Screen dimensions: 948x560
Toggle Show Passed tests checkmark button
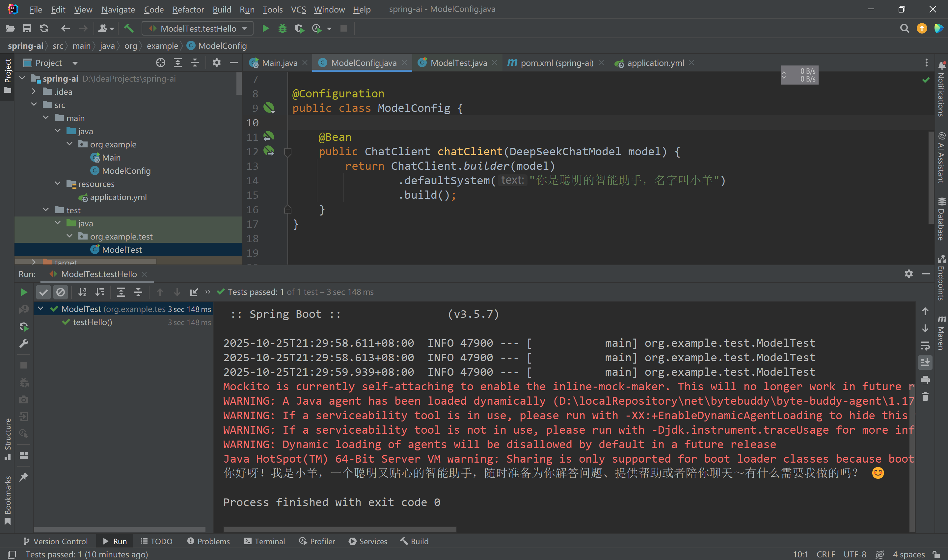pos(43,292)
